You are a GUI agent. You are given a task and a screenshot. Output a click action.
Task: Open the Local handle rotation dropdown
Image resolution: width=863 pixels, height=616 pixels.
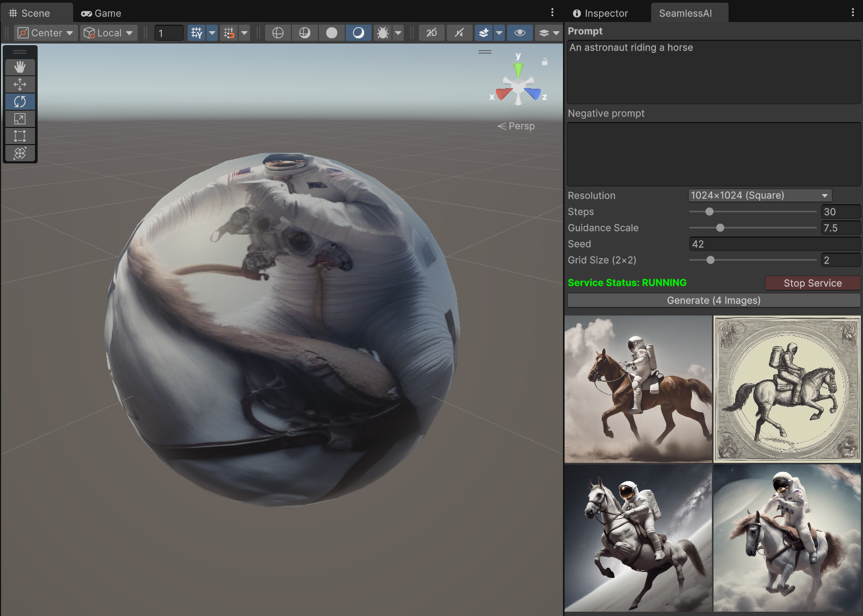tap(109, 33)
